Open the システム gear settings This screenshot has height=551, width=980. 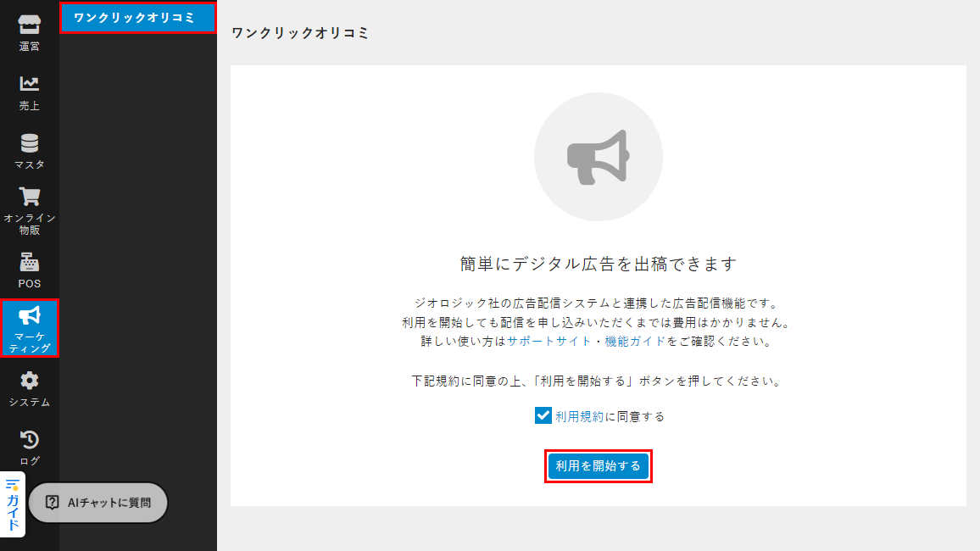[30, 387]
